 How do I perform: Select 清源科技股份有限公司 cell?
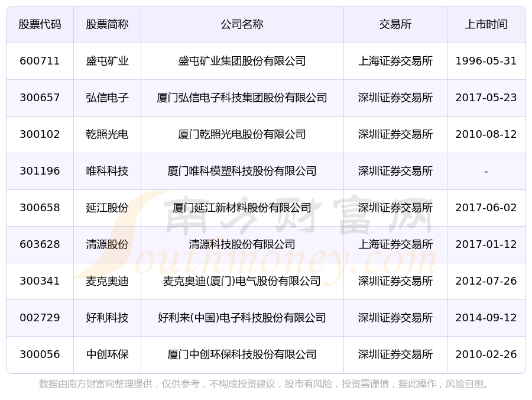242,244
